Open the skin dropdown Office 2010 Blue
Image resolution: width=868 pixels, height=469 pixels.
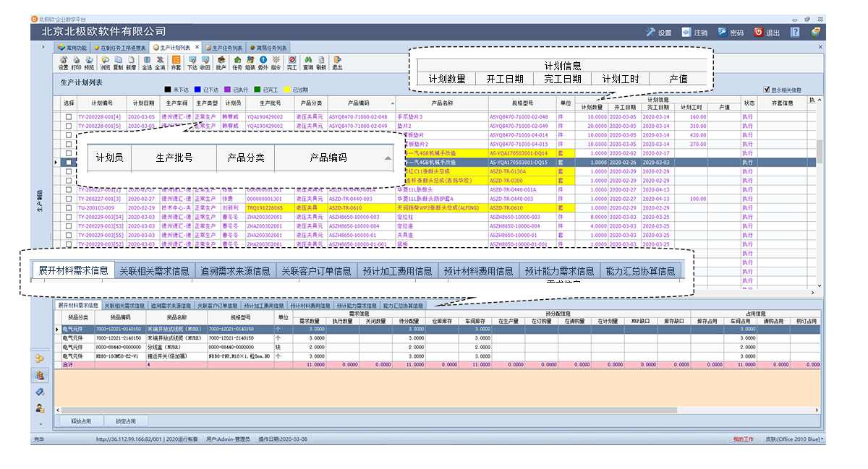794,439
